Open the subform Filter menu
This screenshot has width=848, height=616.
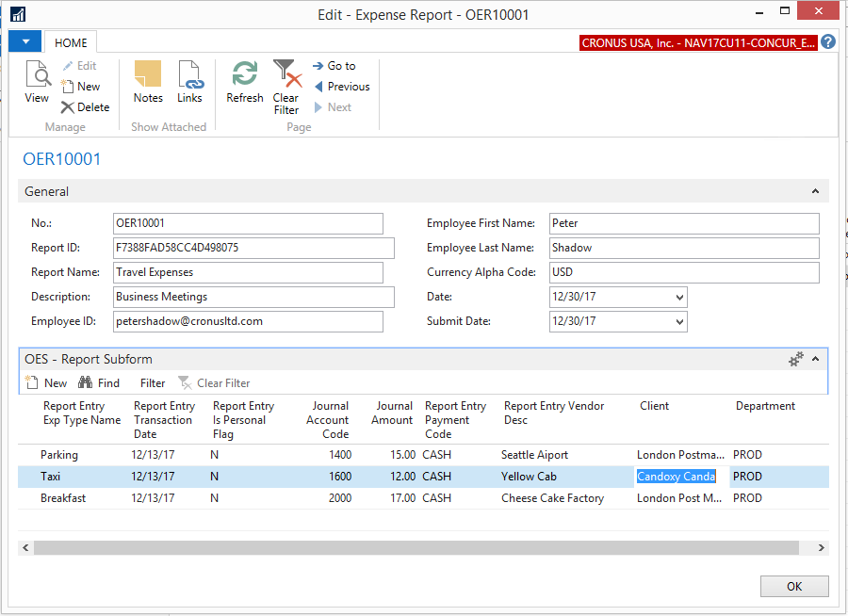[x=153, y=383]
